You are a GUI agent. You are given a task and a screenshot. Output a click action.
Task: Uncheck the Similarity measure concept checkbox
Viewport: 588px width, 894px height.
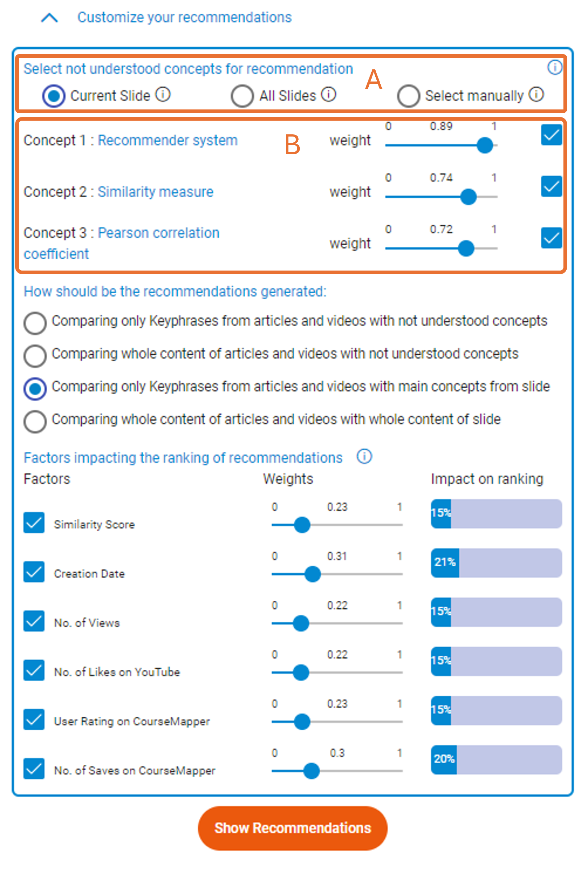click(551, 186)
